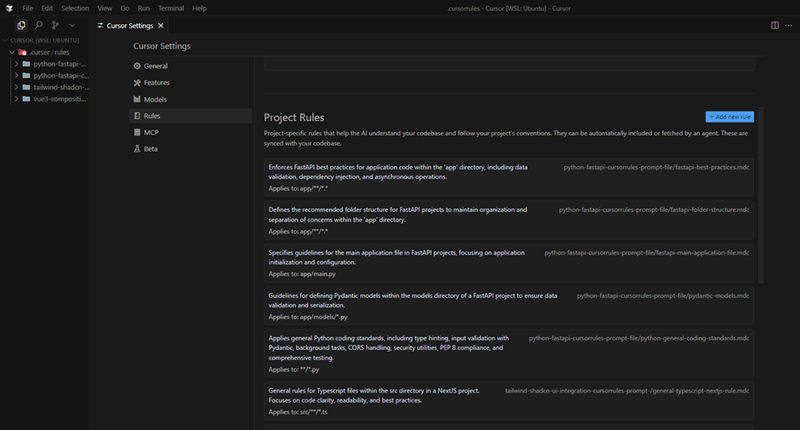Open editor more actions ellipsis
Image resolution: width=800 pixels, height=430 pixels.
(788, 25)
